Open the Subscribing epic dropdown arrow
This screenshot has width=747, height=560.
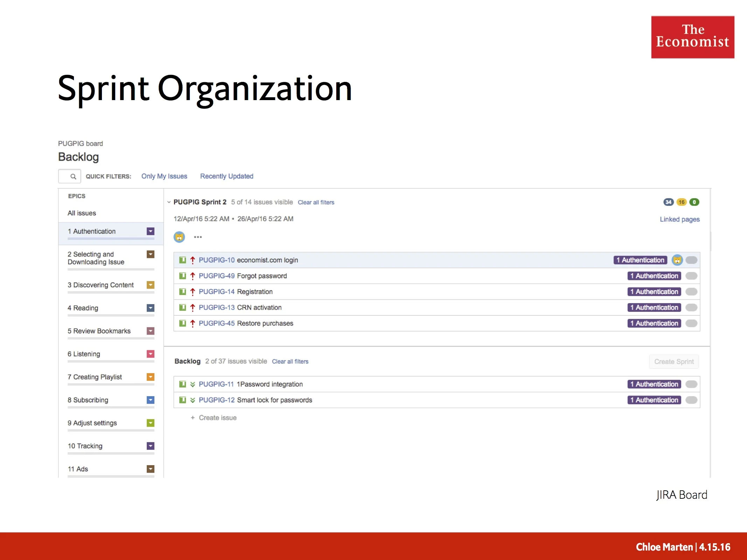(x=151, y=400)
